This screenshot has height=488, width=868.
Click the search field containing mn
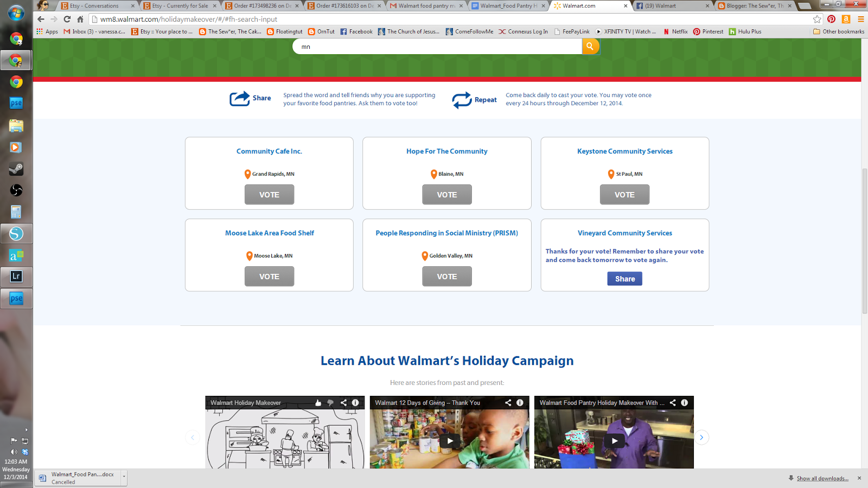click(x=437, y=47)
